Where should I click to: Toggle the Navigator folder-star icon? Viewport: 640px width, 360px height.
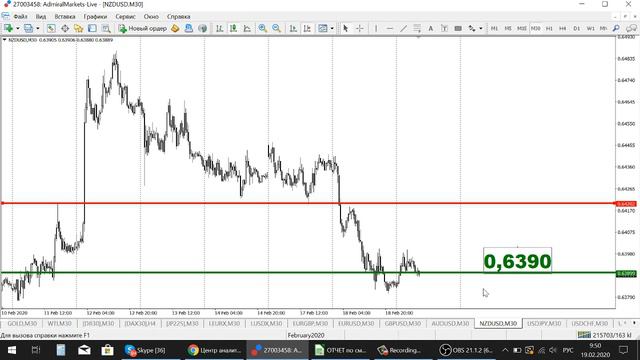78,28
